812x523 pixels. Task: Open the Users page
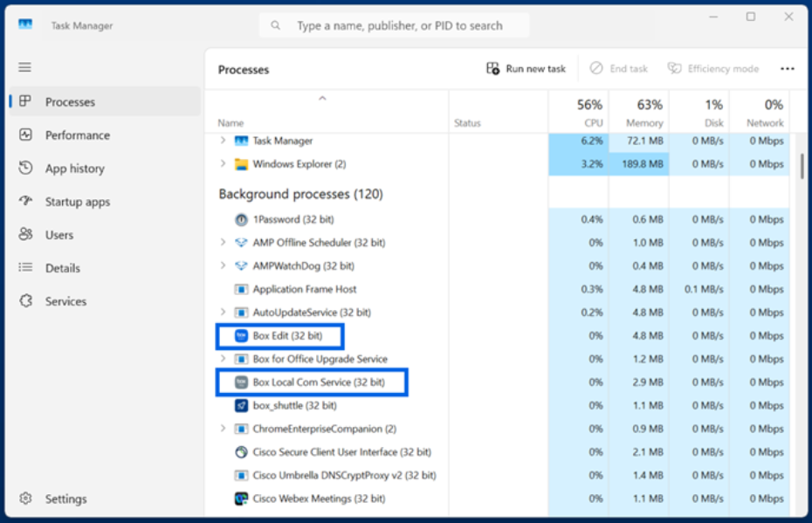(x=105, y=235)
